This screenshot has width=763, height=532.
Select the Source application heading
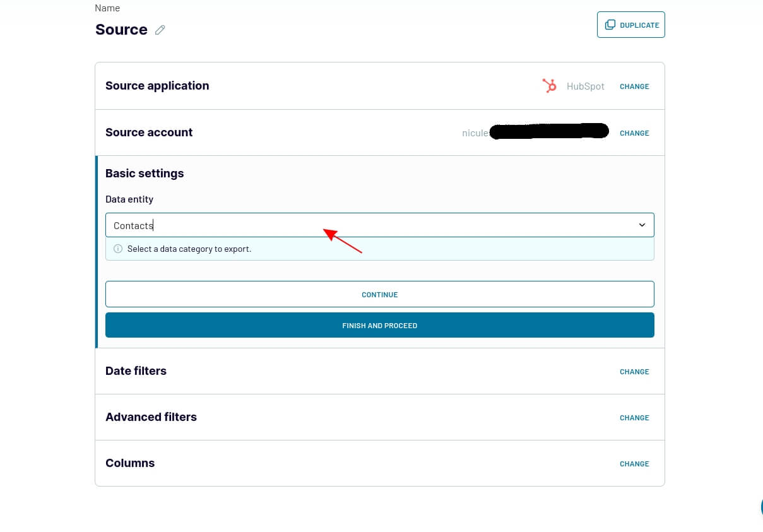click(157, 86)
